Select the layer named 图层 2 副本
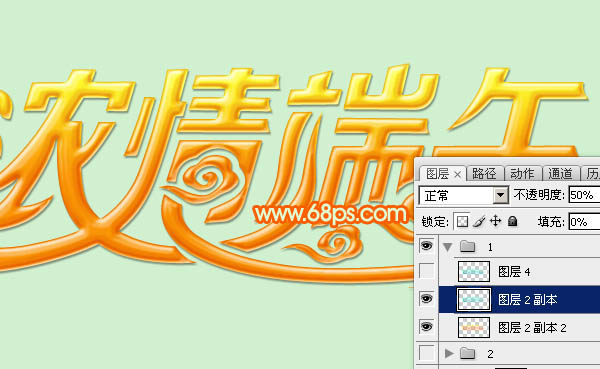The height and width of the screenshot is (369, 600). (527, 300)
